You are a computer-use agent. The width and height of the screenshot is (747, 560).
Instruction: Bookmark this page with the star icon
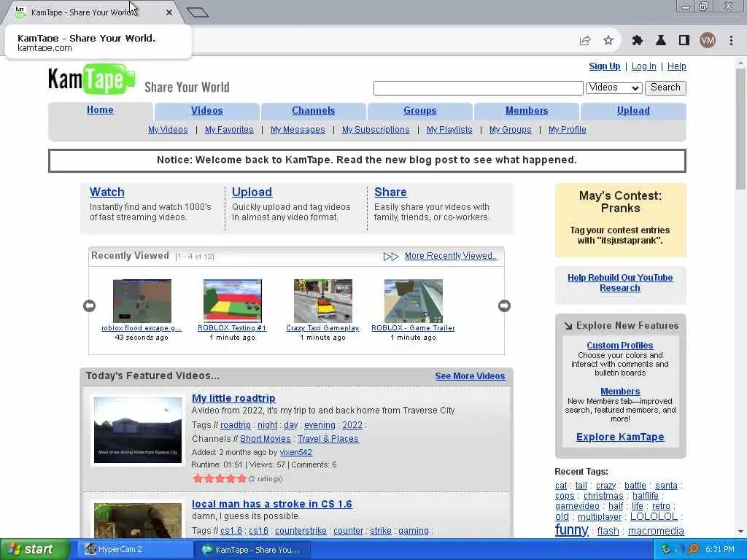click(608, 41)
